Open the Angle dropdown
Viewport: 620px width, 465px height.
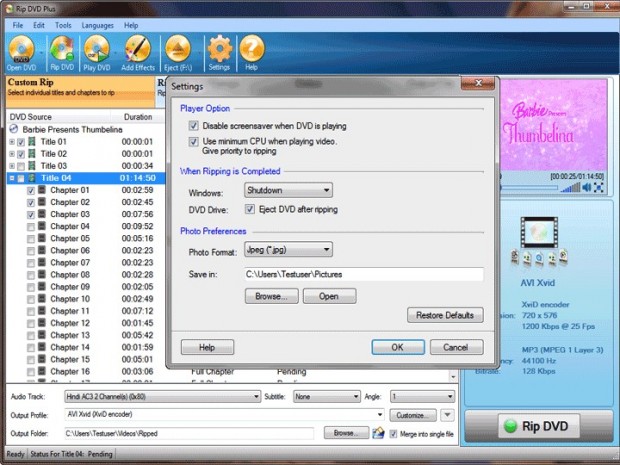[x=422, y=396]
